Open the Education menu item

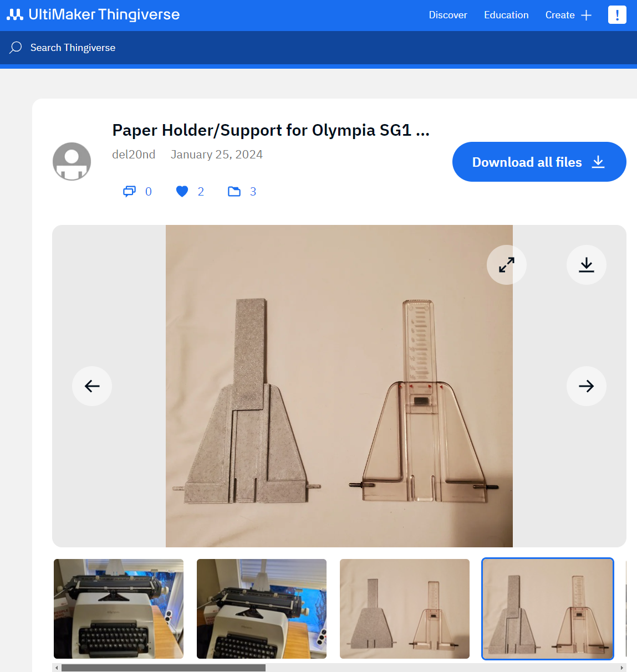click(506, 15)
